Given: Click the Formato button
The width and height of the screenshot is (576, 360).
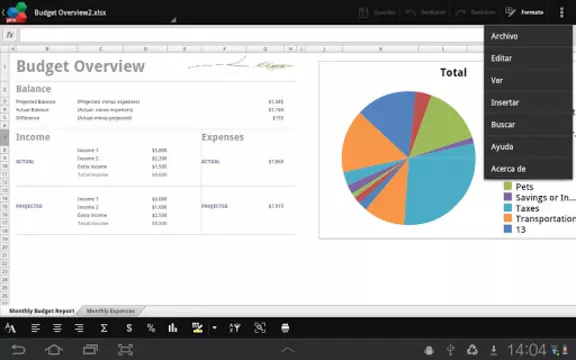Looking at the screenshot, I should (525, 12).
